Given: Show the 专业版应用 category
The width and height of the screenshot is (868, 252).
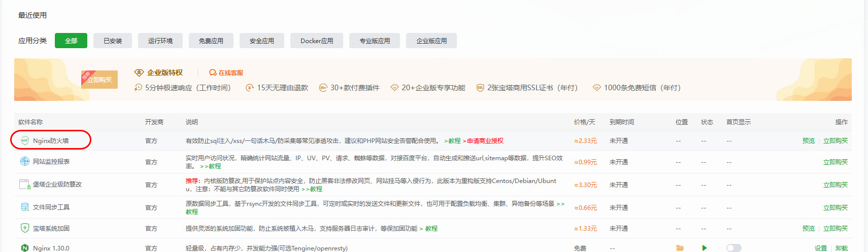Looking at the screenshot, I should point(375,41).
